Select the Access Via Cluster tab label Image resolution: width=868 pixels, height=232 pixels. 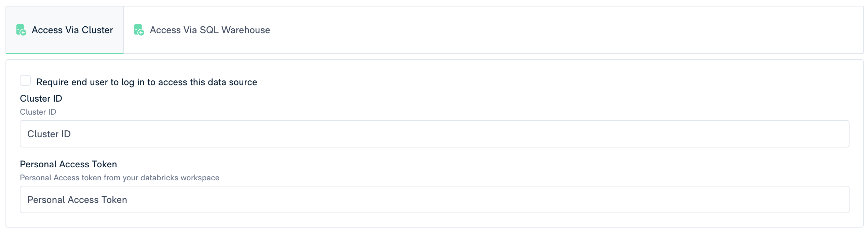coord(72,30)
